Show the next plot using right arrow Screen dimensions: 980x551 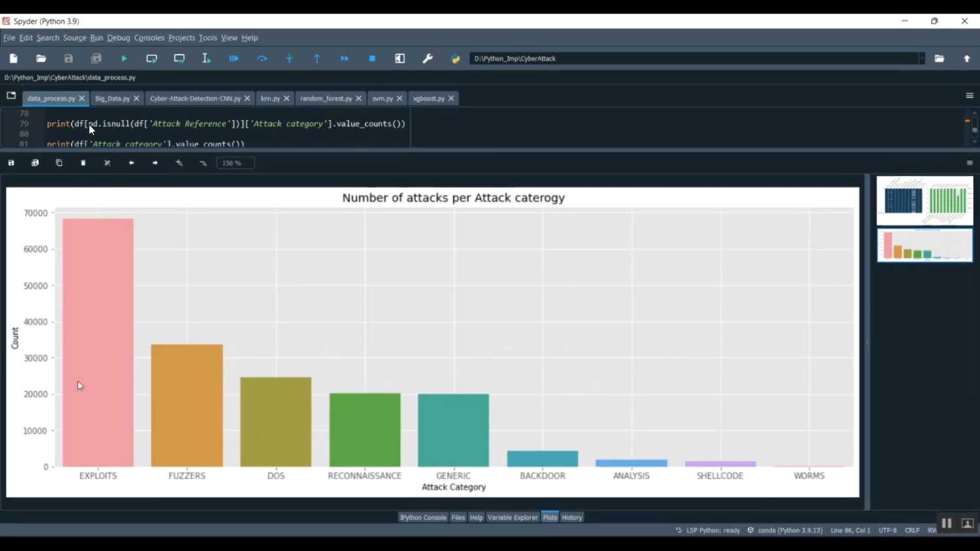point(155,163)
